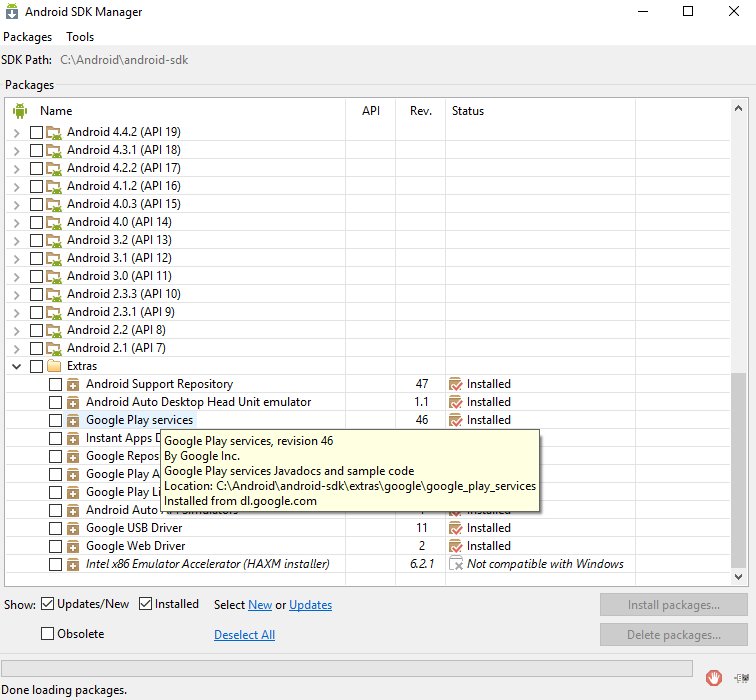The image size is (756, 700).
Task: Click the Deselect All link
Action: coord(244,634)
